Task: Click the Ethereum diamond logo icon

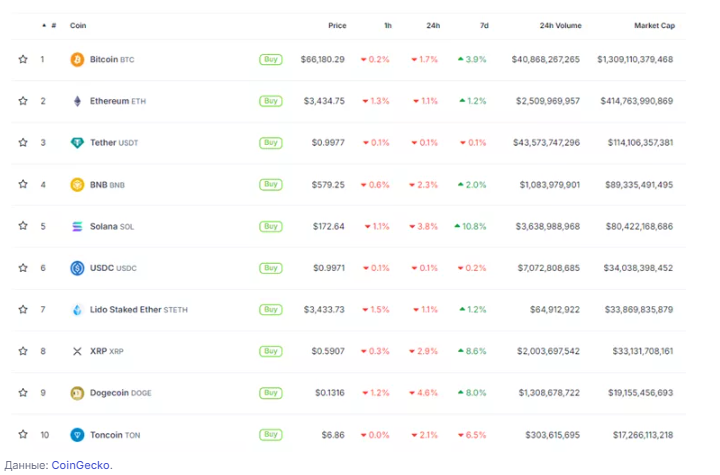Action: tap(77, 101)
